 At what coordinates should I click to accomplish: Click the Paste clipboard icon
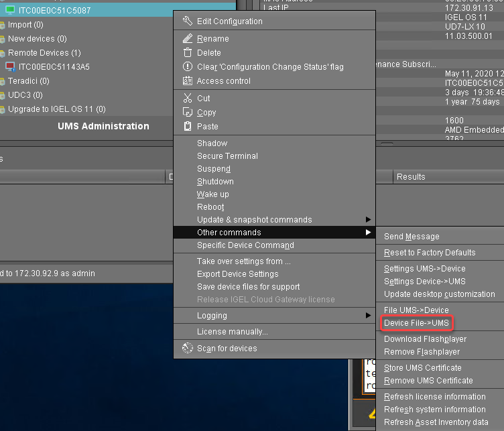click(187, 127)
